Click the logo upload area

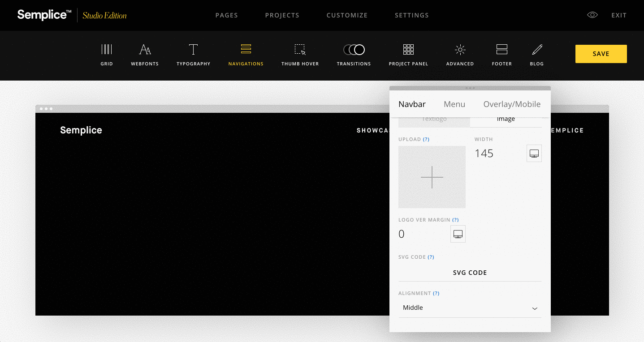(432, 177)
